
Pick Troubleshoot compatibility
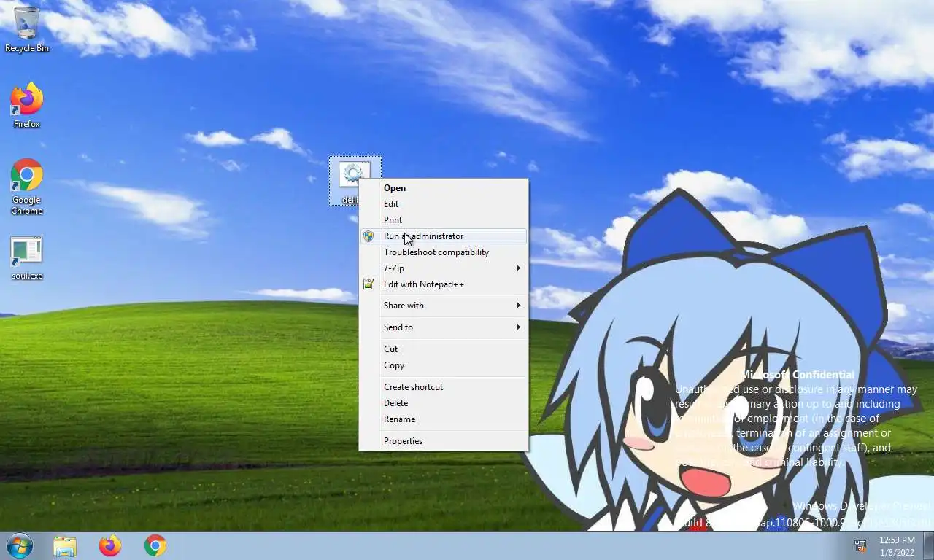(444, 252)
